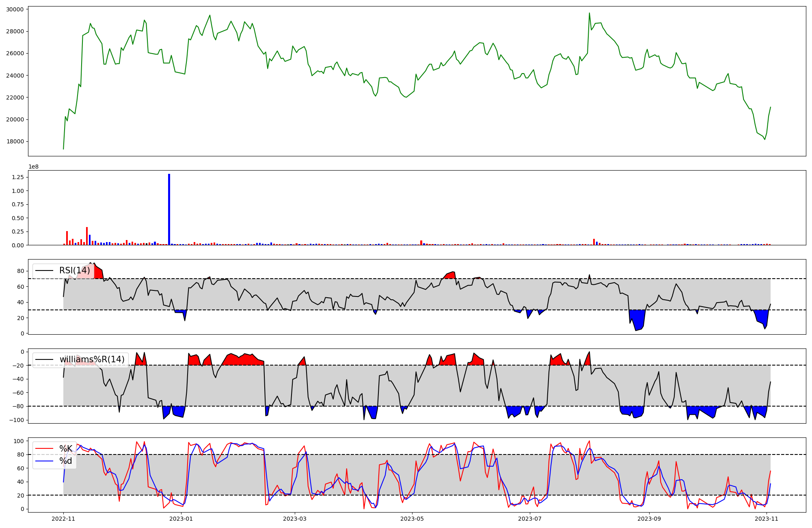812x528 pixels.
Task: Click the 2022-11 x-axis date label
Action: [x=63, y=519]
